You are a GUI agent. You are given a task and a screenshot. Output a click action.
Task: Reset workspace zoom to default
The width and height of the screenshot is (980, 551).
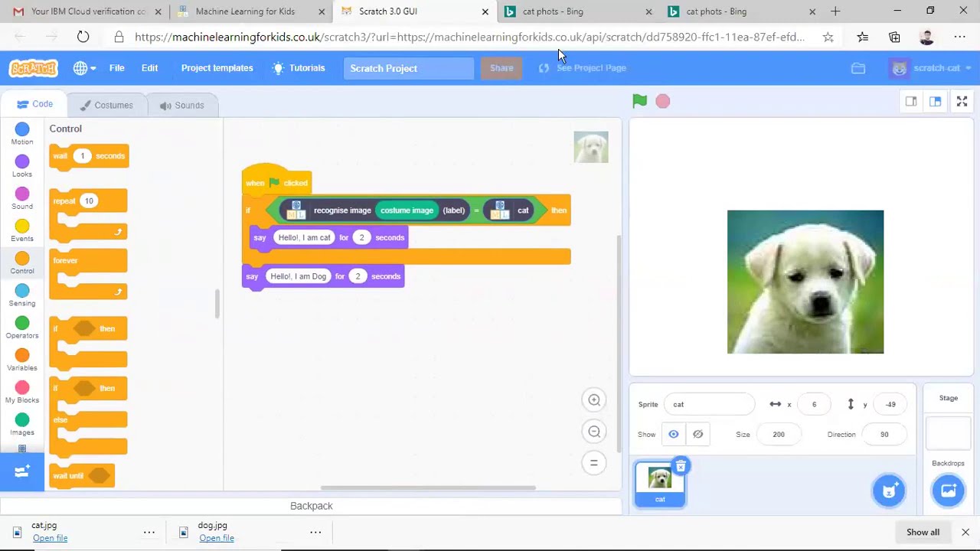(594, 463)
